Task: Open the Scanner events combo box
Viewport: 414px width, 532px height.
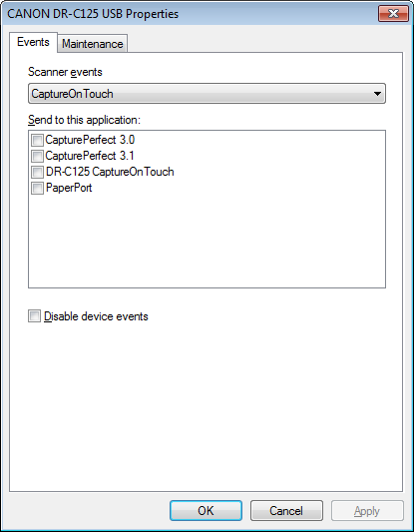Action: coord(207,93)
